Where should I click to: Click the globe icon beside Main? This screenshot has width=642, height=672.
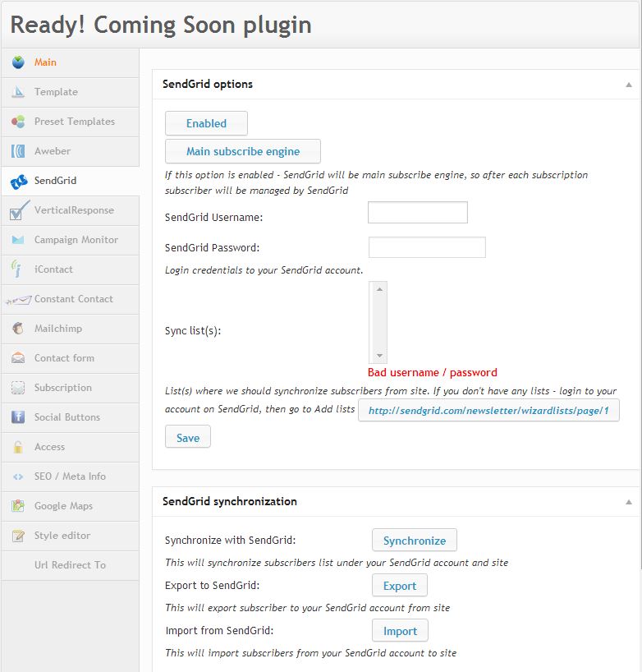[18, 62]
